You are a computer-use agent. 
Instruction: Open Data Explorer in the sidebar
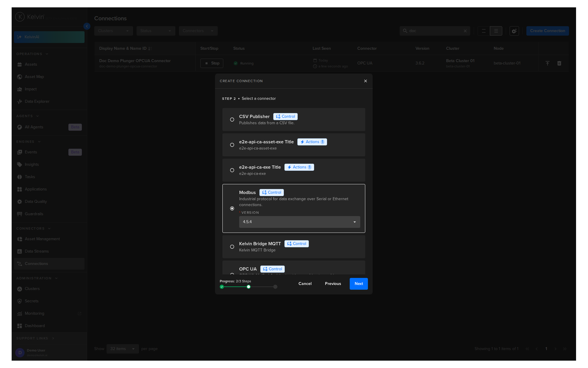[x=49, y=102]
